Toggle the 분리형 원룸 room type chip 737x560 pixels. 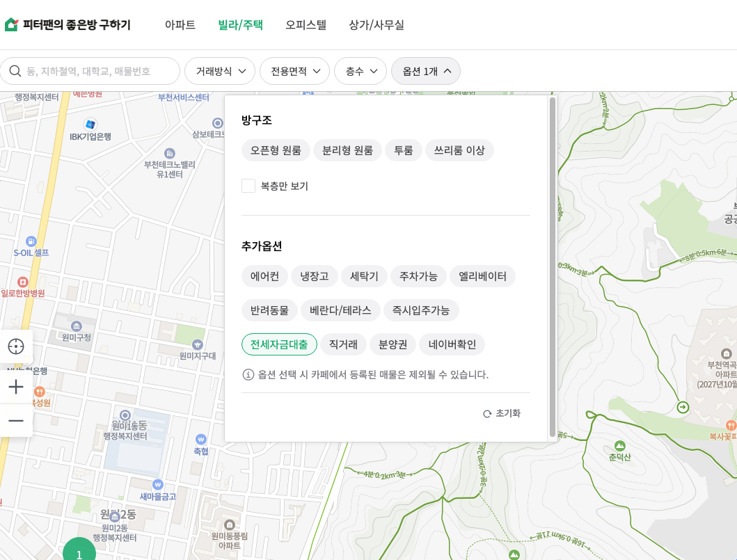tap(347, 150)
